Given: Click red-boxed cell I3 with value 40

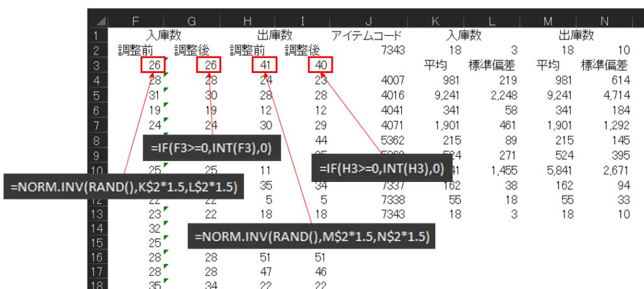Looking at the screenshot, I should point(320,65).
